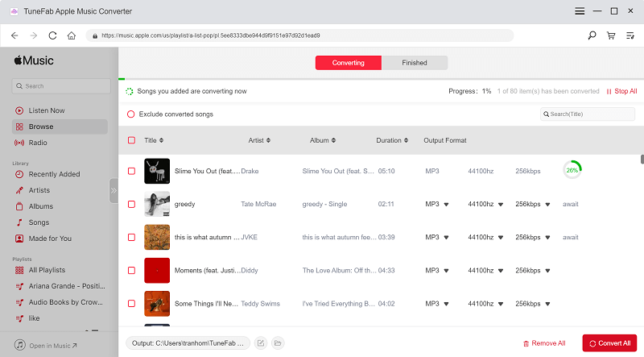Click the browser reload icon
This screenshot has width=644, height=357.
click(x=53, y=35)
